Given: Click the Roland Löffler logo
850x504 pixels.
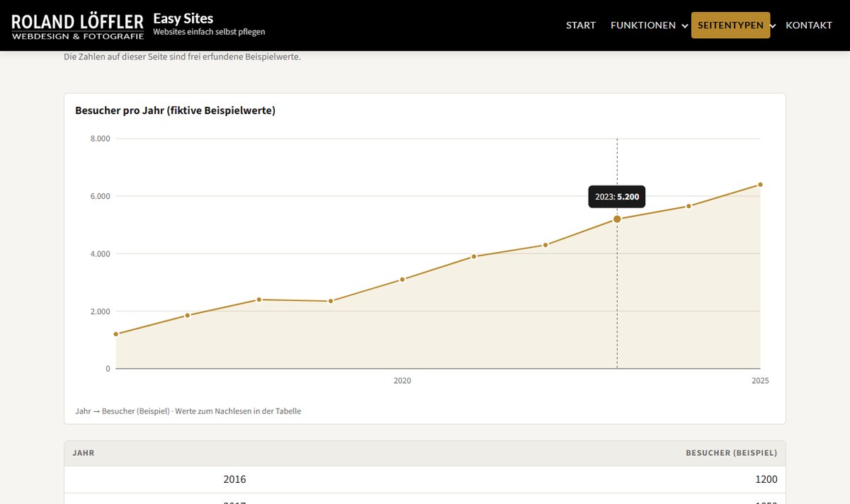Looking at the screenshot, I should coord(78,25).
